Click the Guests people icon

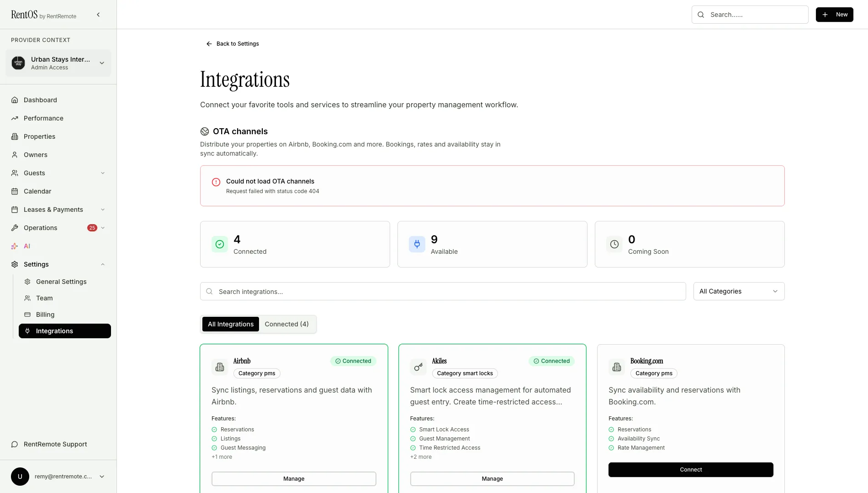coord(15,173)
